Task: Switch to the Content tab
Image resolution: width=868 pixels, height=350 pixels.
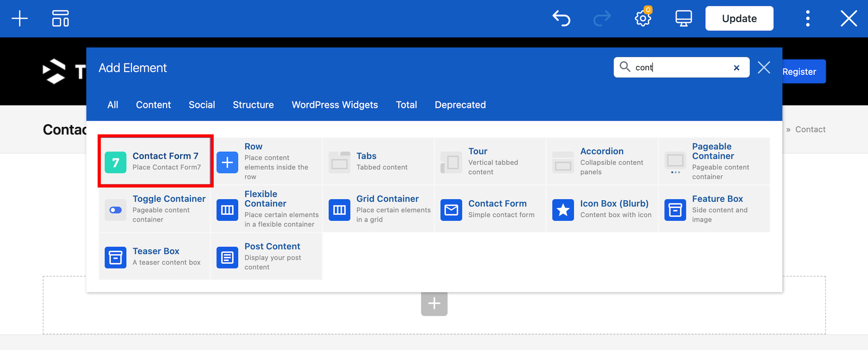Action: (x=154, y=105)
